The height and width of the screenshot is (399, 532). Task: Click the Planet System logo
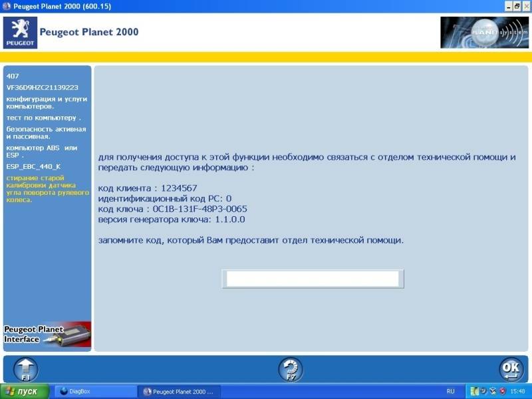pyautogui.click(x=484, y=33)
